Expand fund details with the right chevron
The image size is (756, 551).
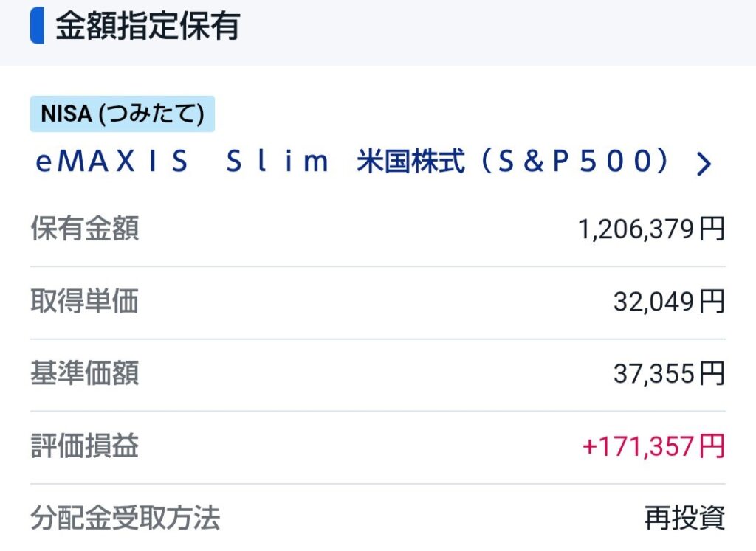coord(704,164)
